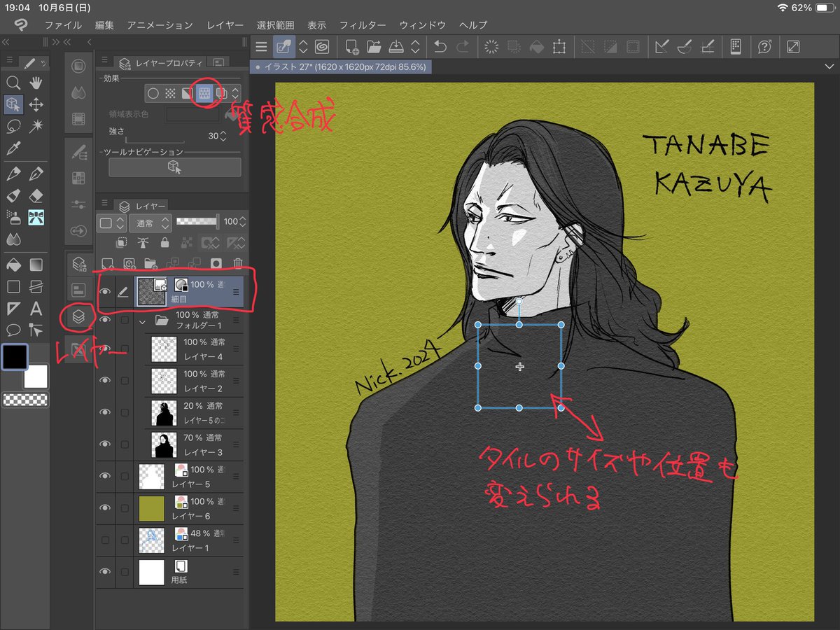
Task: Show the hidden レイヤー 1 layer
Action: click(105, 540)
